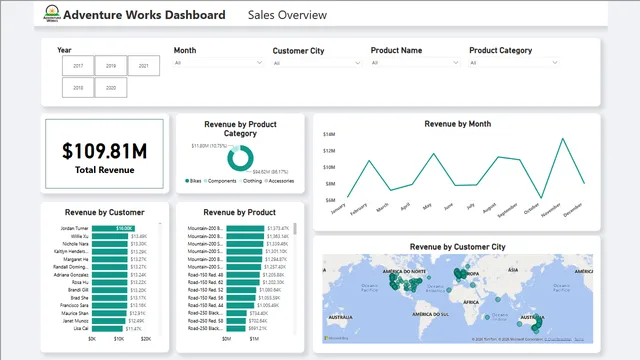Click product Road-150 Red, 52
Viewport: 640px width, 360px height.
[x=205, y=290]
